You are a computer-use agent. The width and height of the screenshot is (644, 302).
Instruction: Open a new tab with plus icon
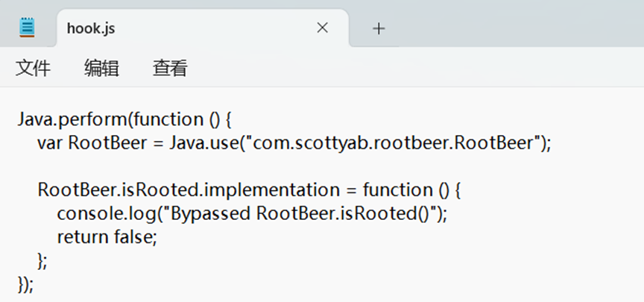379,28
